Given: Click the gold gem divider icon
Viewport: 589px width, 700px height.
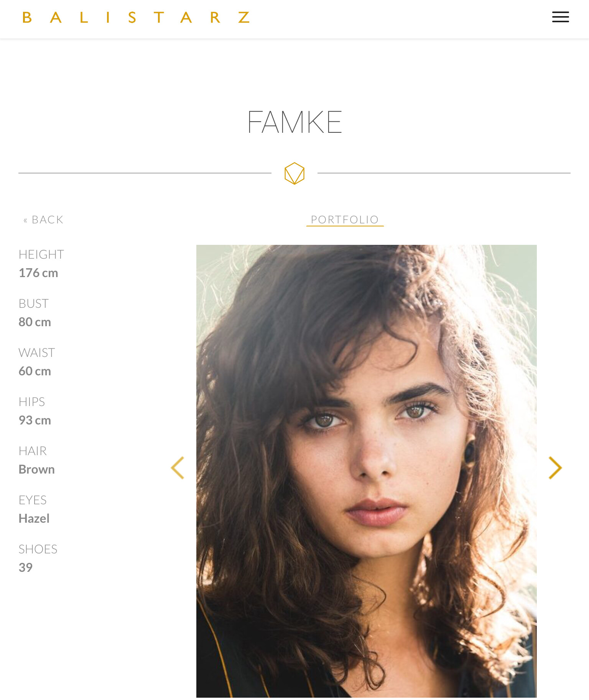Looking at the screenshot, I should coord(294,173).
